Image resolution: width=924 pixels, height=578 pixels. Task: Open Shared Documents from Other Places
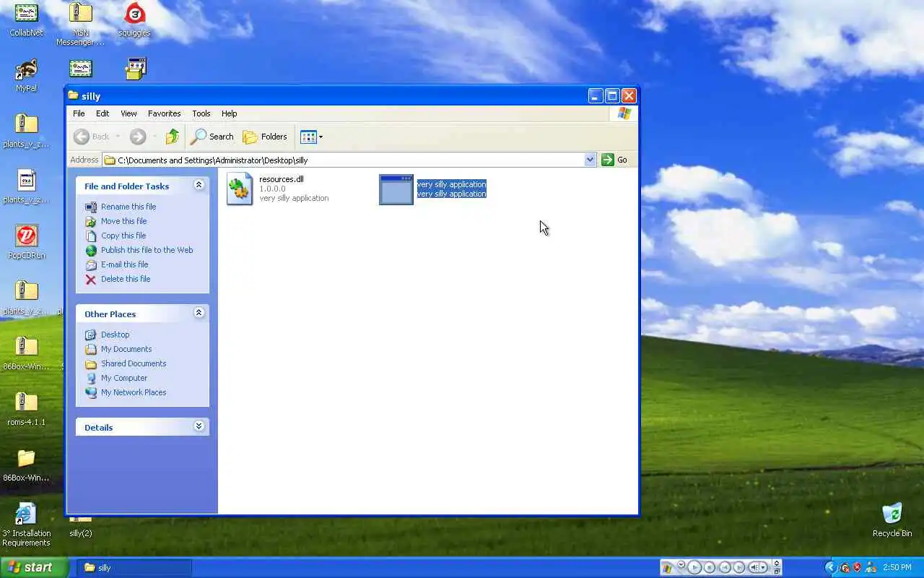pyautogui.click(x=134, y=363)
